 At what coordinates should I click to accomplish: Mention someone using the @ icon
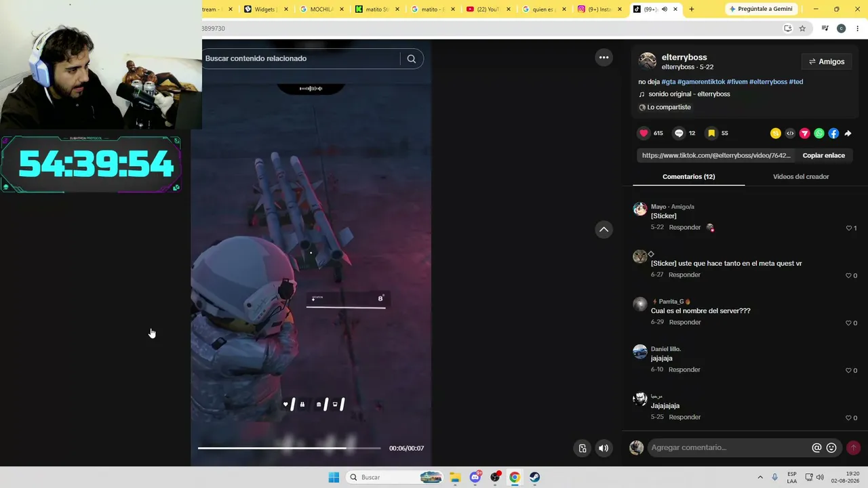816,448
